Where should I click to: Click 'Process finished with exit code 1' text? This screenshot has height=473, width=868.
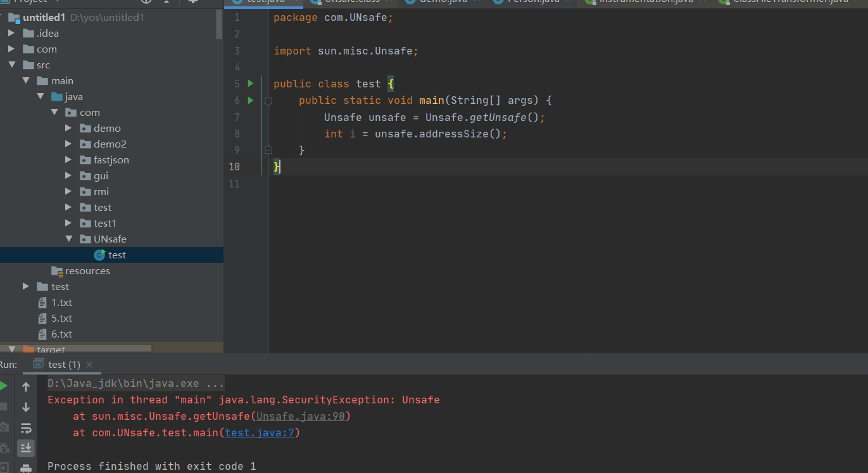[152, 466]
